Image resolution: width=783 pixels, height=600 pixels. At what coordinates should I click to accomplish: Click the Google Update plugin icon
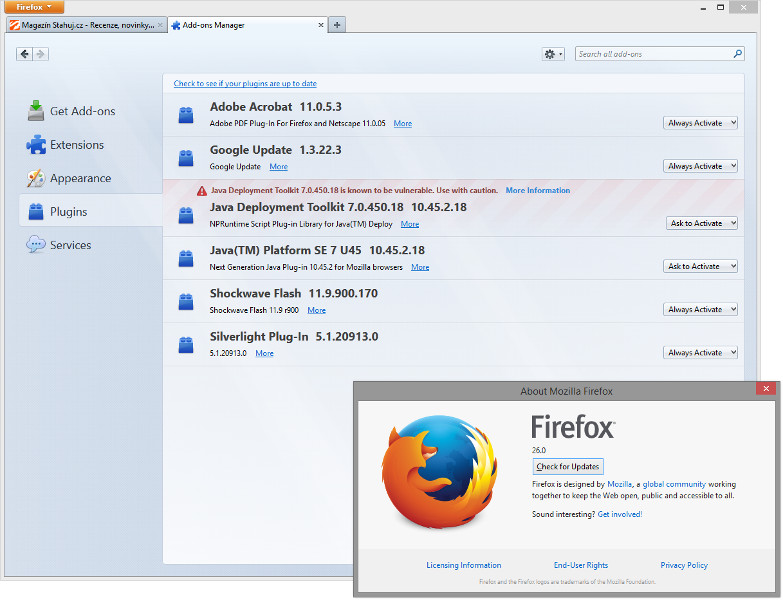coord(186,158)
